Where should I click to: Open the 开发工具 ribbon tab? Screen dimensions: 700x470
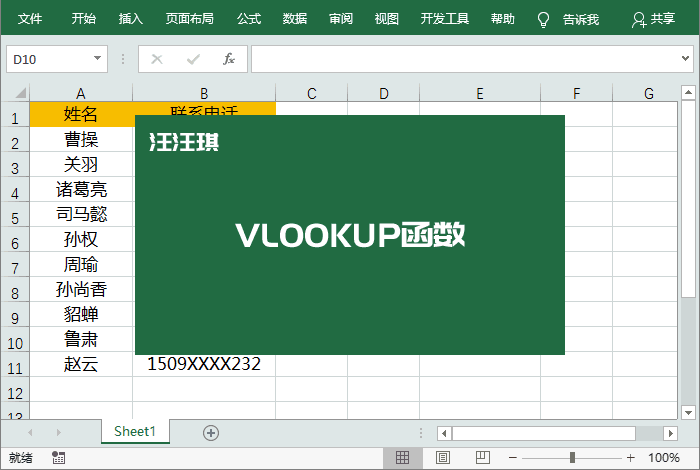pyautogui.click(x=445, y=19)
